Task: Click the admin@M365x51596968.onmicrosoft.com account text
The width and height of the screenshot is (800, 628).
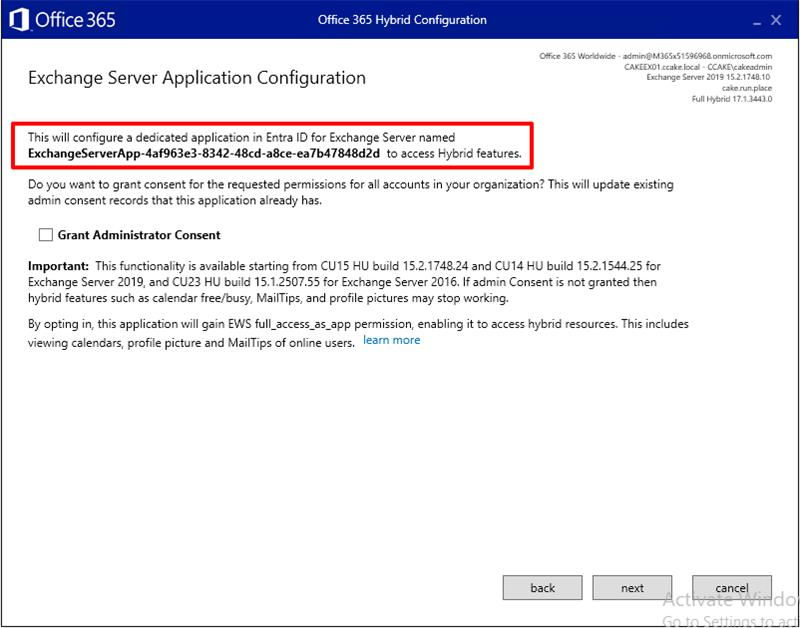Action: [x=697, y=56]
